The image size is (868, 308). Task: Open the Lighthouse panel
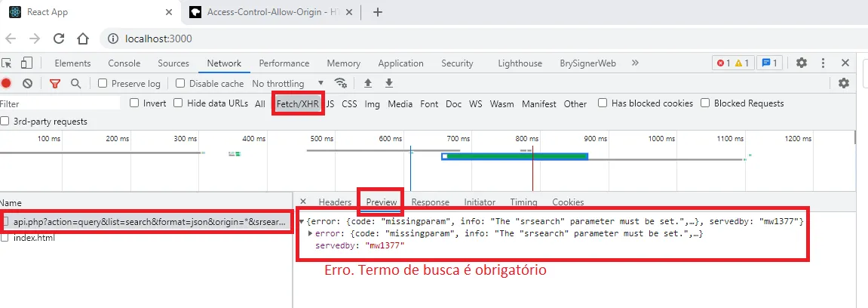pos(520,63)
